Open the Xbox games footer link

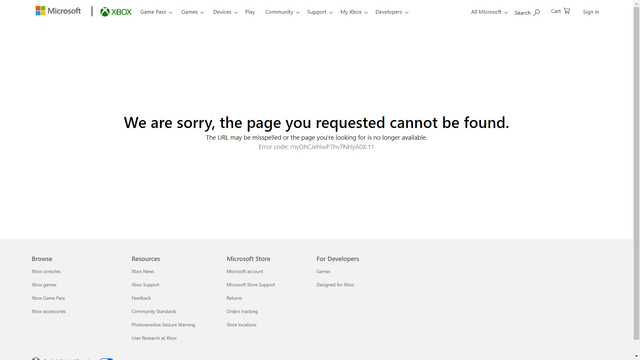(44, 285)
